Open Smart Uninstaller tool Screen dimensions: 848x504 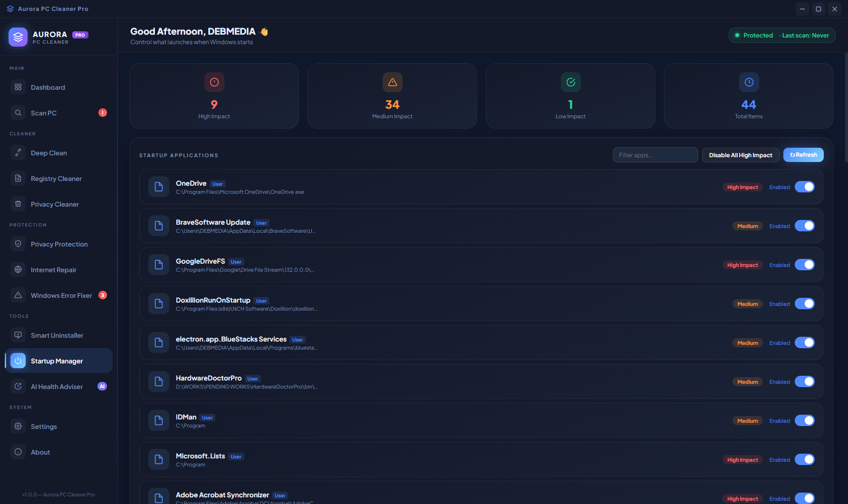59,335
